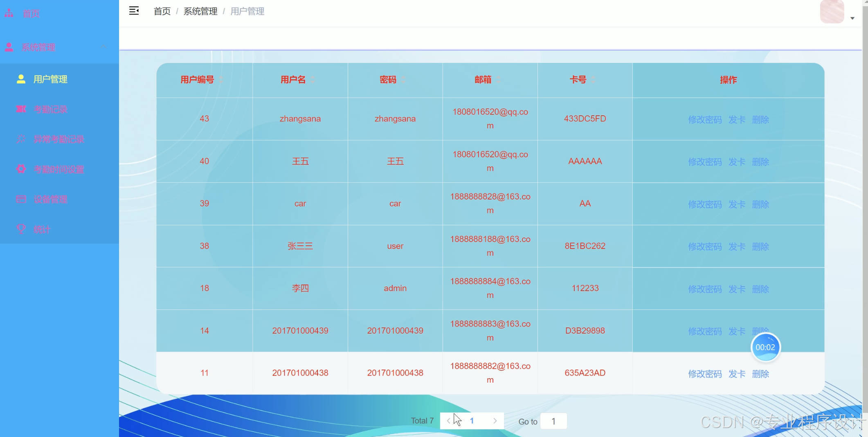Viewport: 868px width, 437px height.
Task: Click password cell admin
Action: pos(395,288)
